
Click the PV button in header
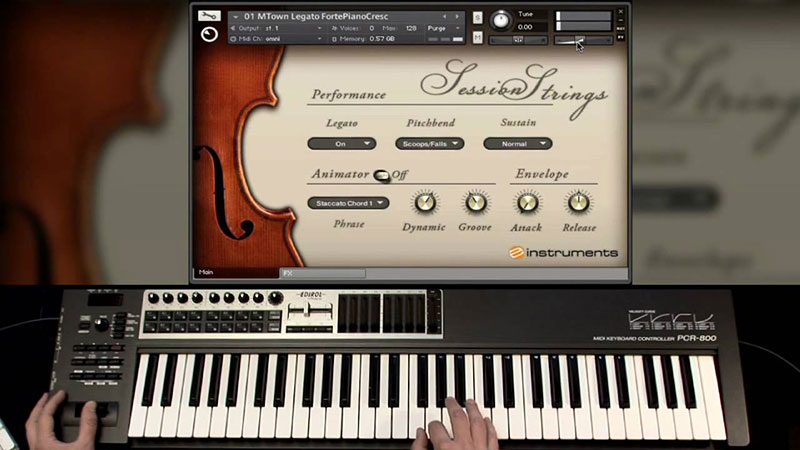click(621, 37)
